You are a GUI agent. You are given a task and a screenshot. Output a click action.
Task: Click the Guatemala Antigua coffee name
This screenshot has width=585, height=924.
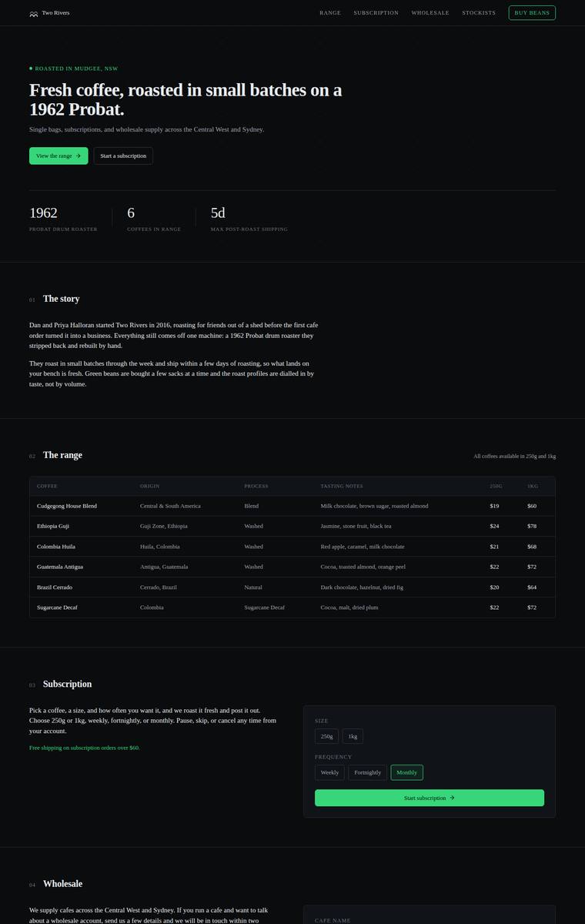pos(60,567)
